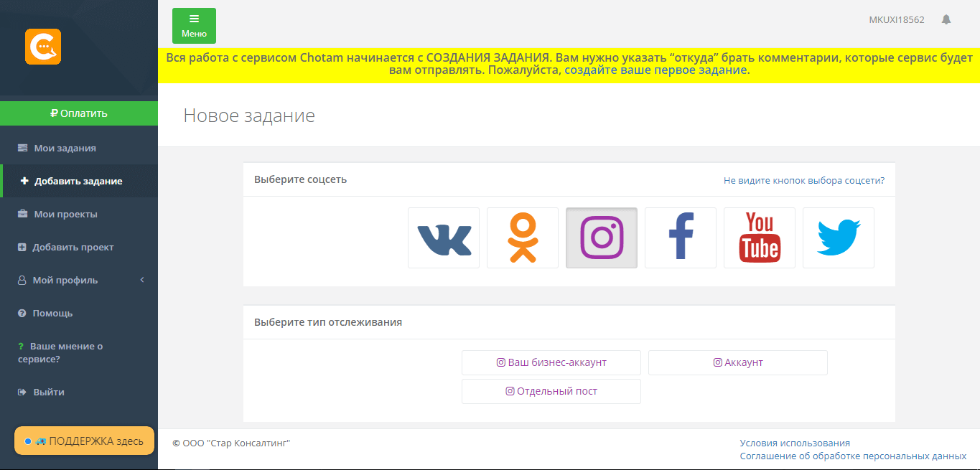Choose the YouTube social network icon
The height and width of the screenshot is (470, 980).
coord(760,238)
